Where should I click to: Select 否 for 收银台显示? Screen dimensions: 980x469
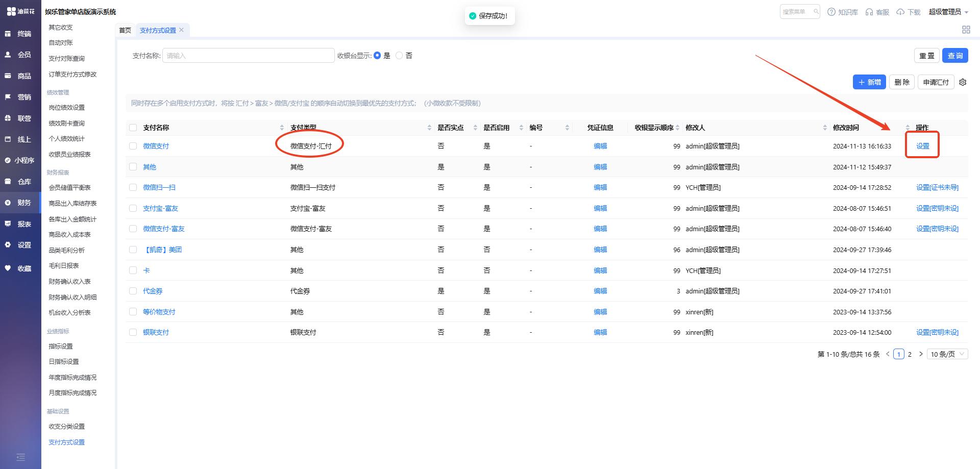[x=399, y=56]
